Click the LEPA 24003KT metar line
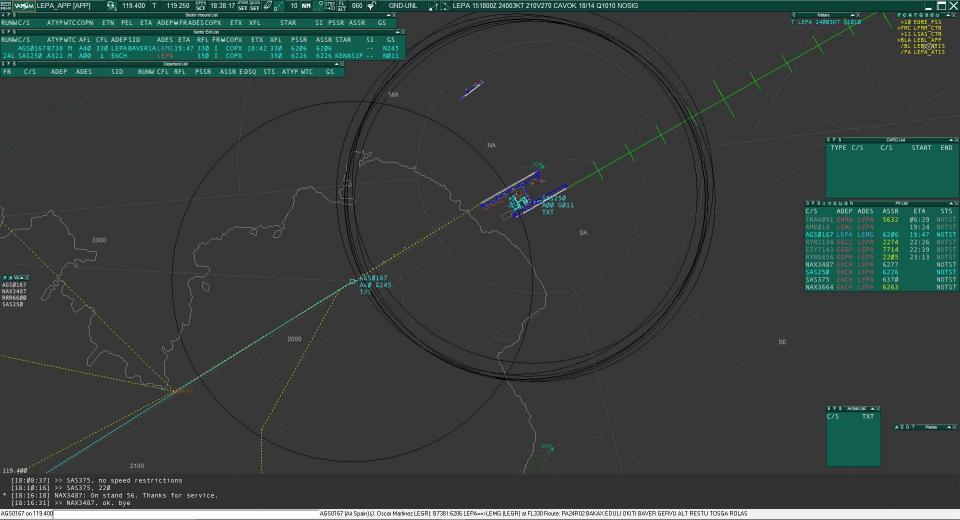This screenshot has height=520, width=960. pyautogui.click(x=826, y=22)
